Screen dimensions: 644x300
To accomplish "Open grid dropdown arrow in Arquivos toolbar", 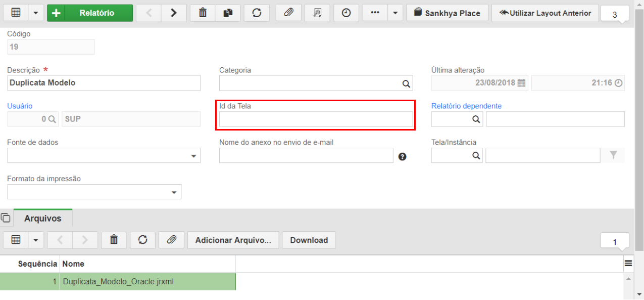I will click(35, 240).
